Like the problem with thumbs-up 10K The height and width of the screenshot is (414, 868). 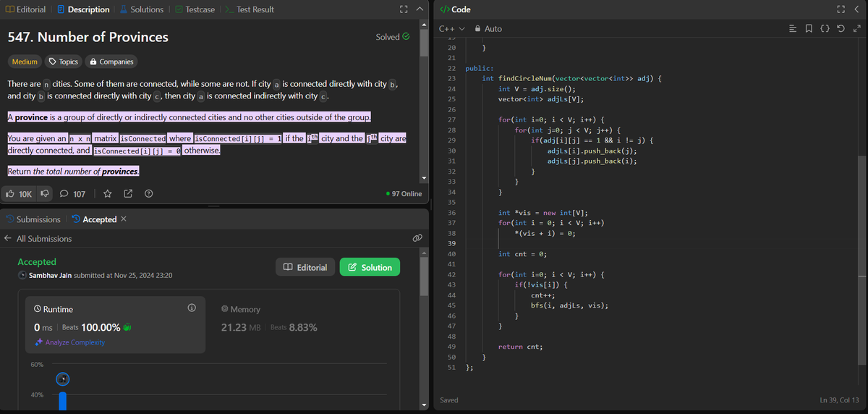point(20,194)
